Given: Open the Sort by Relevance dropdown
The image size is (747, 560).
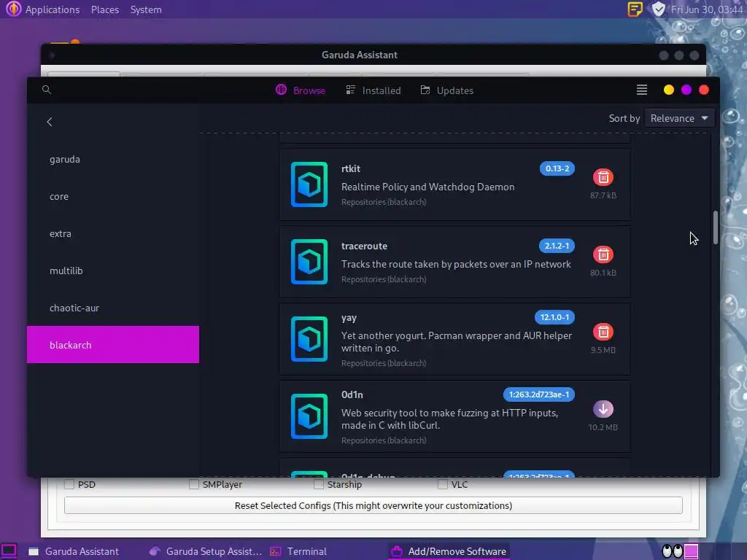Looking at the screenshot, I should [679, 118].
